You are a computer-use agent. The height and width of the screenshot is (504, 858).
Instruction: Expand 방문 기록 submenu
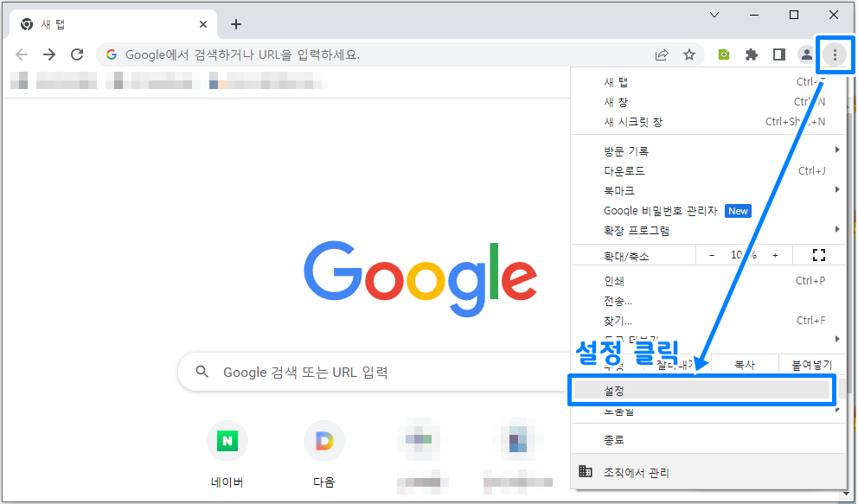pos(708,151)
